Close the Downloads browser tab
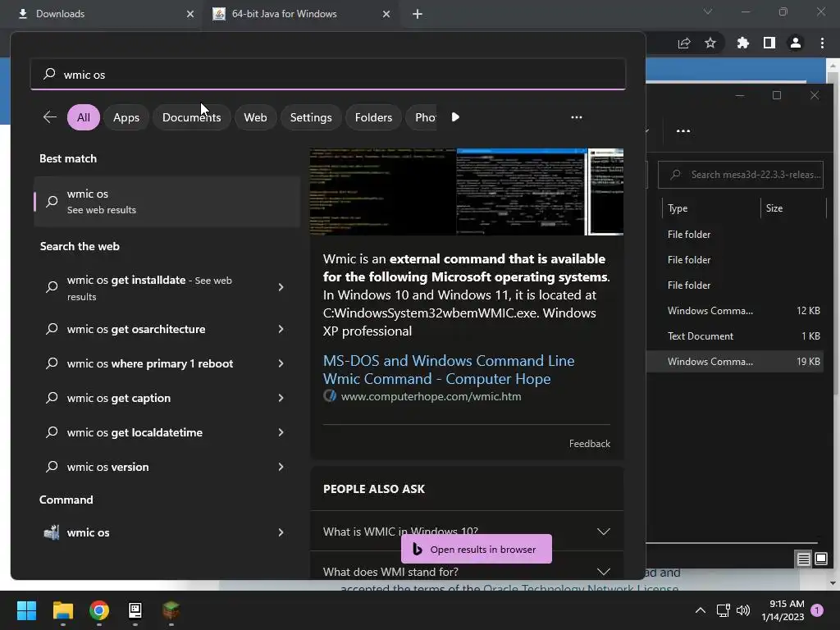The image size is (840, 630). pos(190,14)
